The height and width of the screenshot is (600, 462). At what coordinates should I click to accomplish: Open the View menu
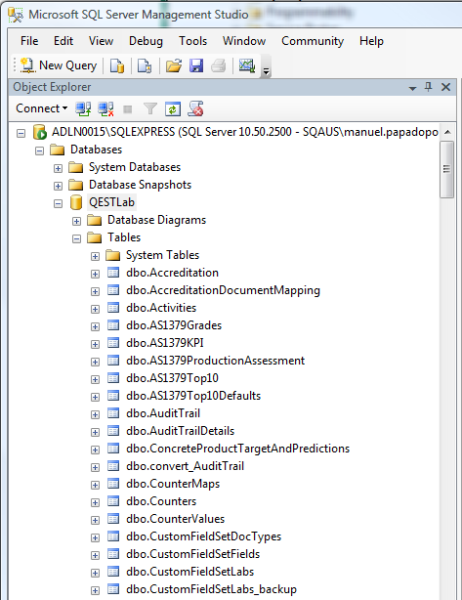[x=101, y=41]
